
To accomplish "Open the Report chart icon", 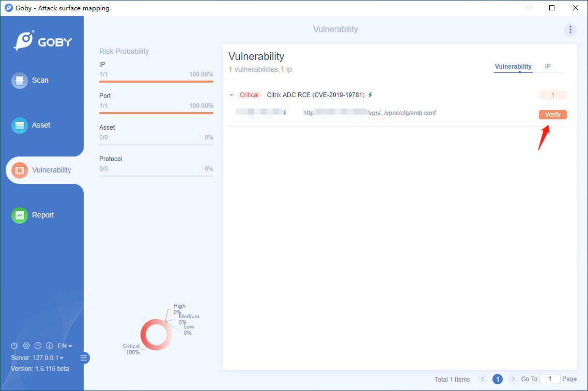I will pyautogui.click(x=20, y=215).
